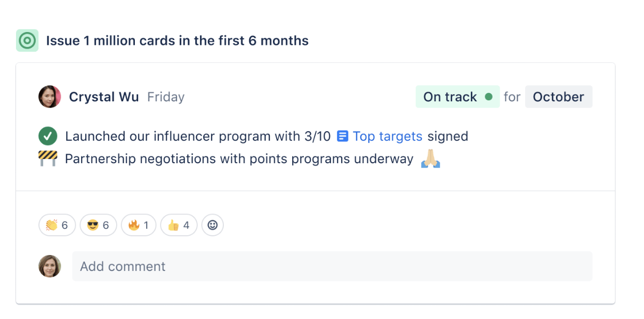Screen dimensions: 644x319
Task: Select the Crystal Wu name label
Action: [104, 97]
